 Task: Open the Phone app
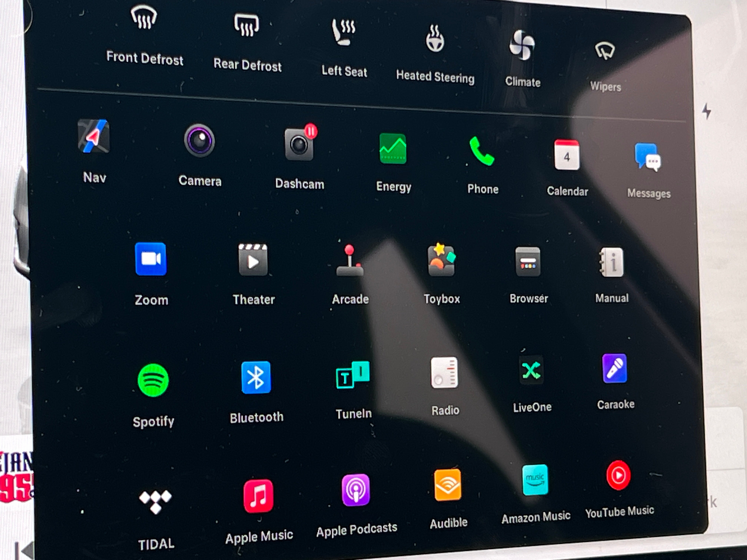pyautogui.click(x=482, y=151)
